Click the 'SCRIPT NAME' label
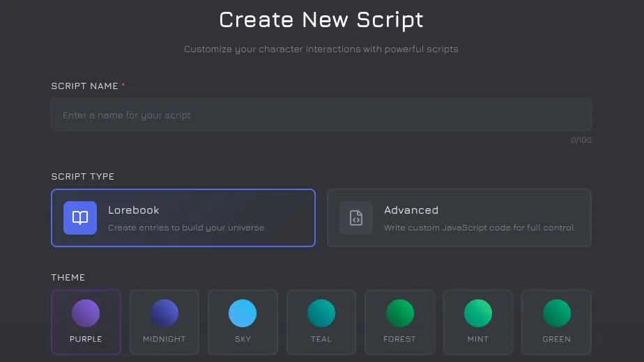 tap(84, 86)
